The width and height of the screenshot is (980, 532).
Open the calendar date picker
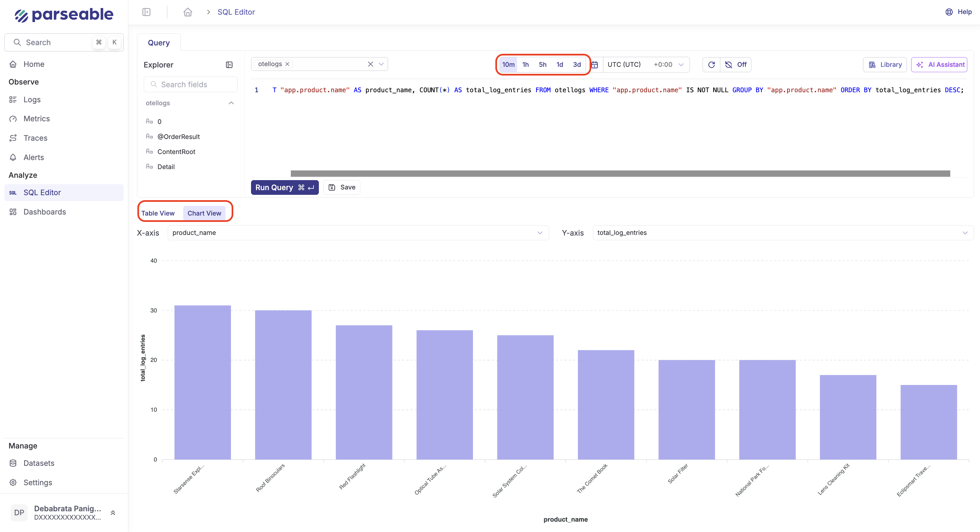(595, 64)
